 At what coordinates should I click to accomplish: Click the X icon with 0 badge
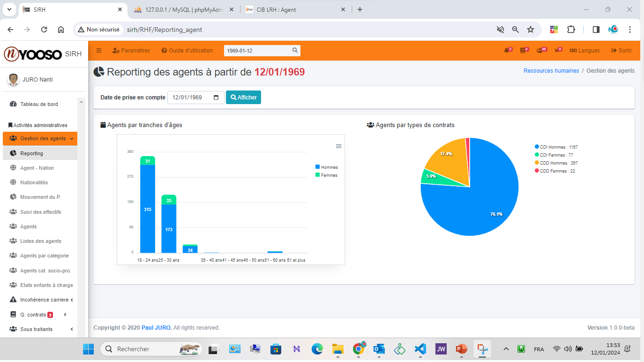(x=557, y=51)
